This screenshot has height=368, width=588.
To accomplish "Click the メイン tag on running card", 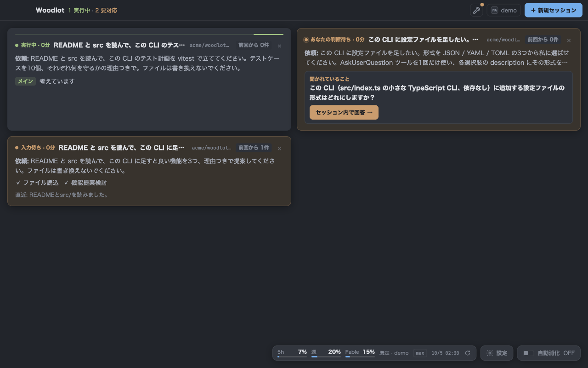I will [x=25, y=81].
